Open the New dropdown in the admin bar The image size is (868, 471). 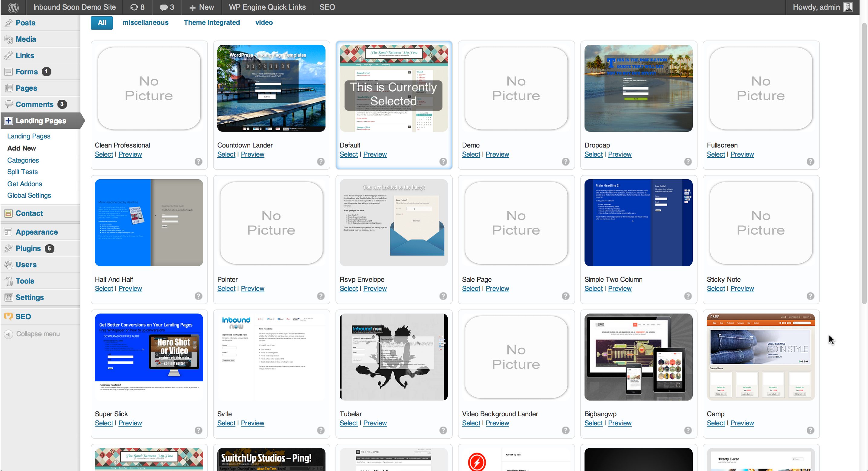pos(202,7)
